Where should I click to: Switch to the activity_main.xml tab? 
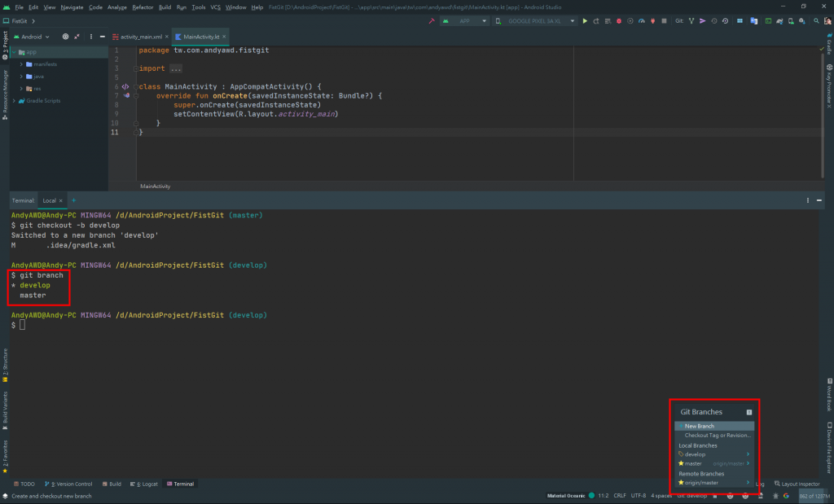pyautogui.click(x=140, y=37)
